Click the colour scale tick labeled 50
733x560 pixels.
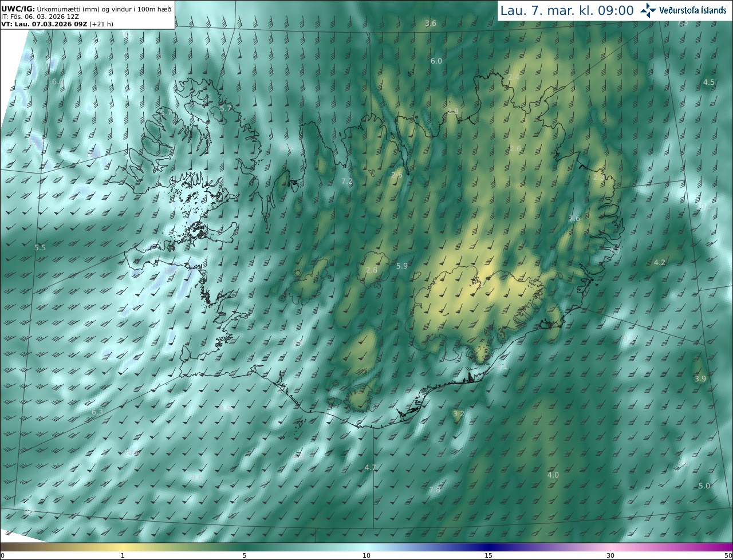[x=728, y=555]
